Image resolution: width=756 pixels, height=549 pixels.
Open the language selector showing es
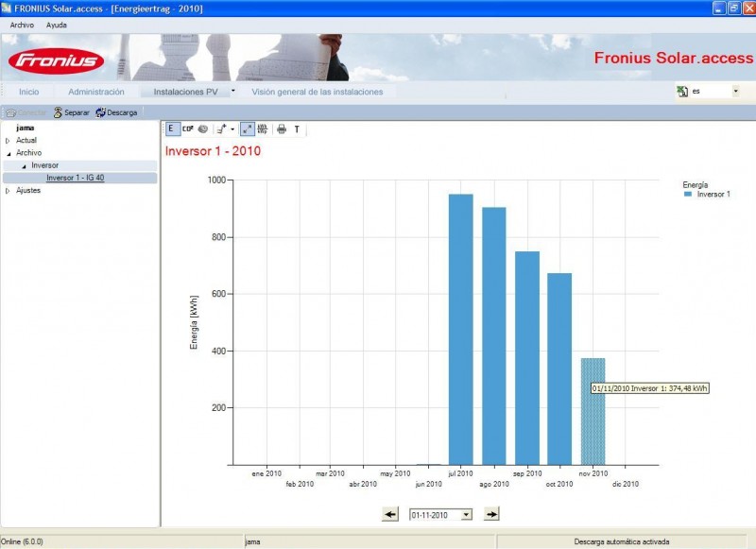click(736, 91)
